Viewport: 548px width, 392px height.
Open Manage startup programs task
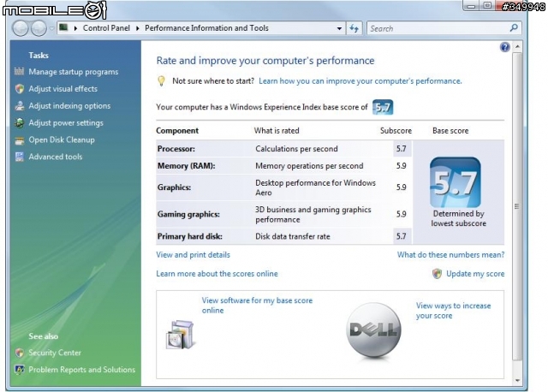[74, 72]
